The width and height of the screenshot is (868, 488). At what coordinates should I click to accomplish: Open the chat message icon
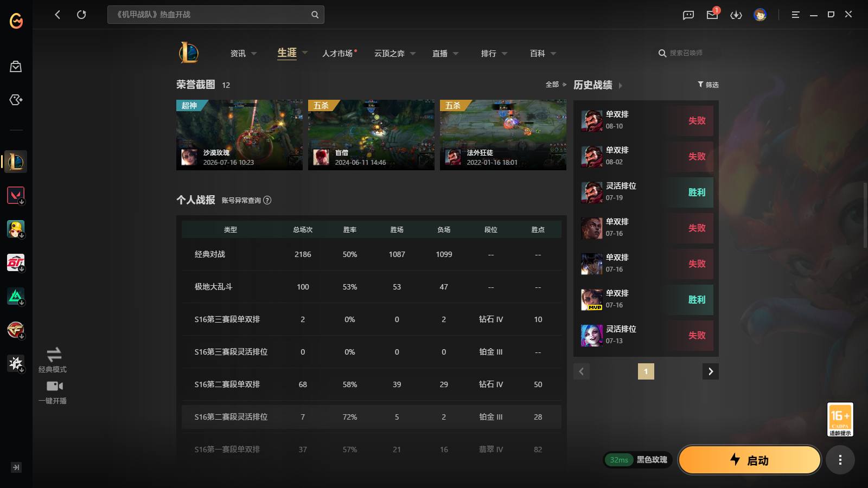(688, 15)
